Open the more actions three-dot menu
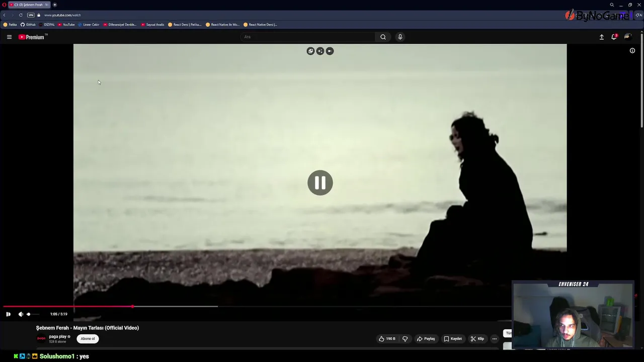Viewport: 644px width, 362px height. (494, 339)
